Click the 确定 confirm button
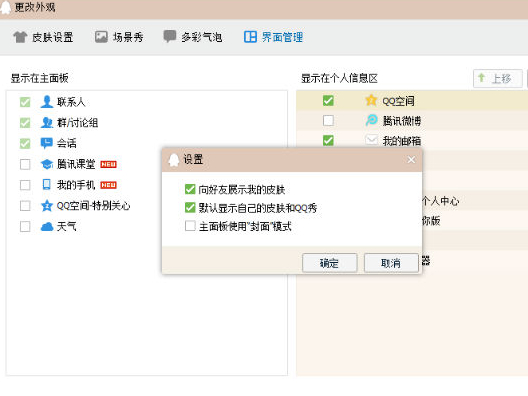The width and height of the screenshot is (528, 396). pyautogui.click(x=330, y=263)
